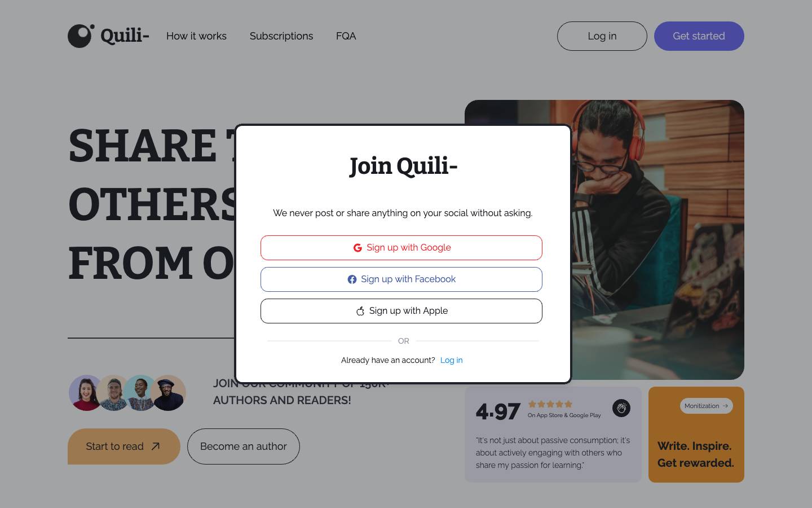Click the Quili- logo icon
This screenshot has height=508, width=812.
81,36
